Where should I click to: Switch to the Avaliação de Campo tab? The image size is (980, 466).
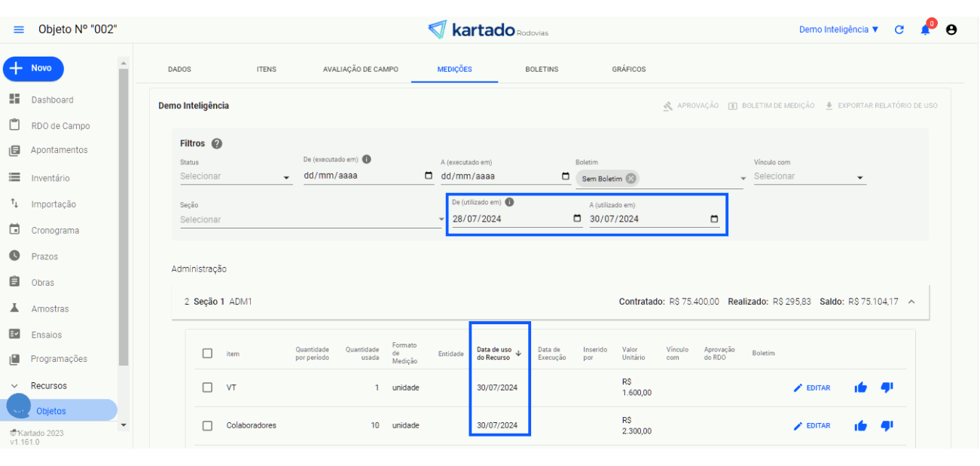[x=360, y=69]
